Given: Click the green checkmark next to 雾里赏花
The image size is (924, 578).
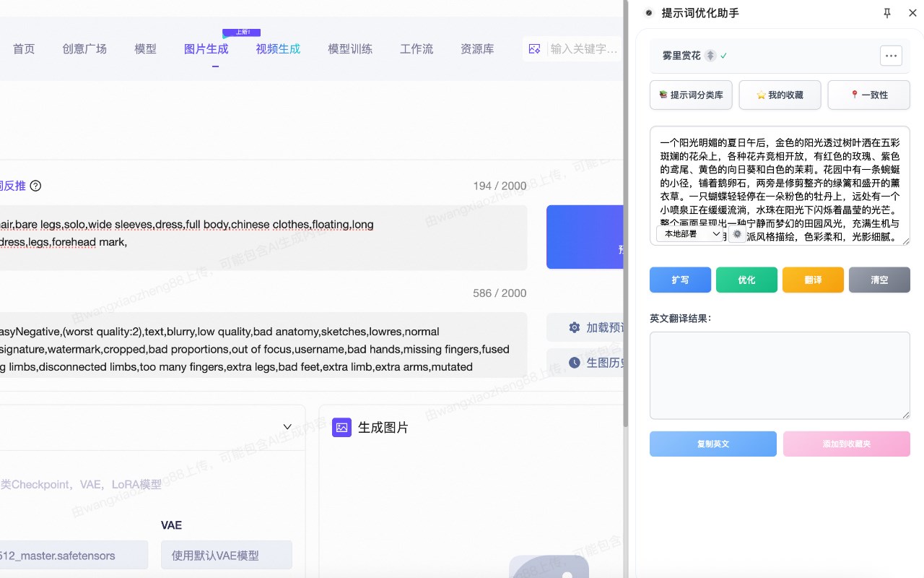Looking at the screenshot, I should pyautogui.click(x=723, y=56).
